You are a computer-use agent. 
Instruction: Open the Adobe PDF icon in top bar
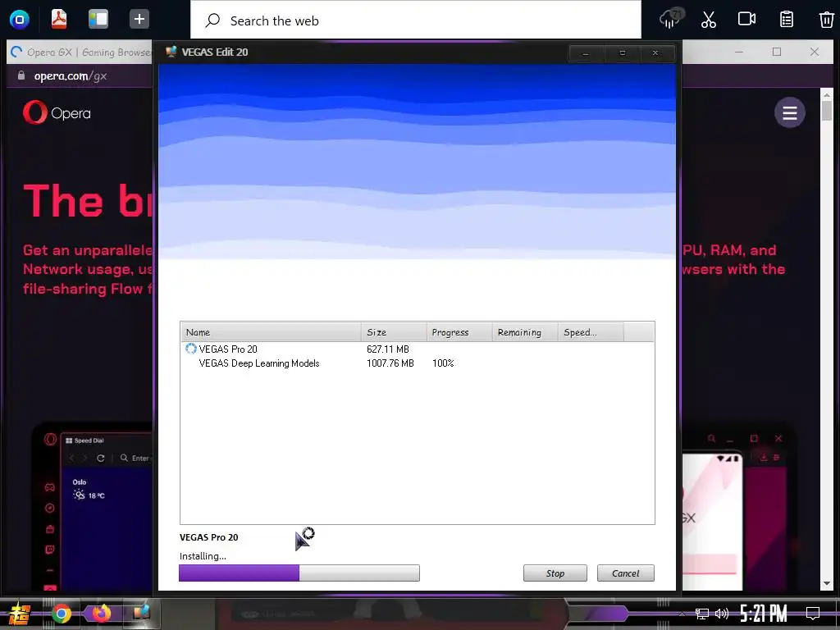tap(59, 20)
